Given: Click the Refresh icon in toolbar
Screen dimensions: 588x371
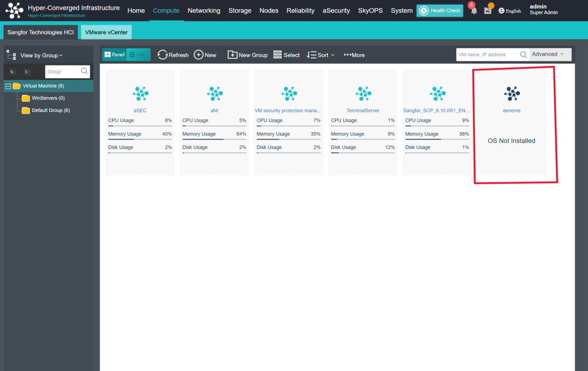Looking at the screenshot, I should pos(163,55).
